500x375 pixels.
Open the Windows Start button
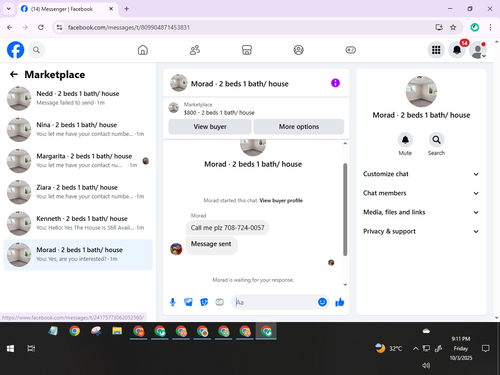point(10,349)
